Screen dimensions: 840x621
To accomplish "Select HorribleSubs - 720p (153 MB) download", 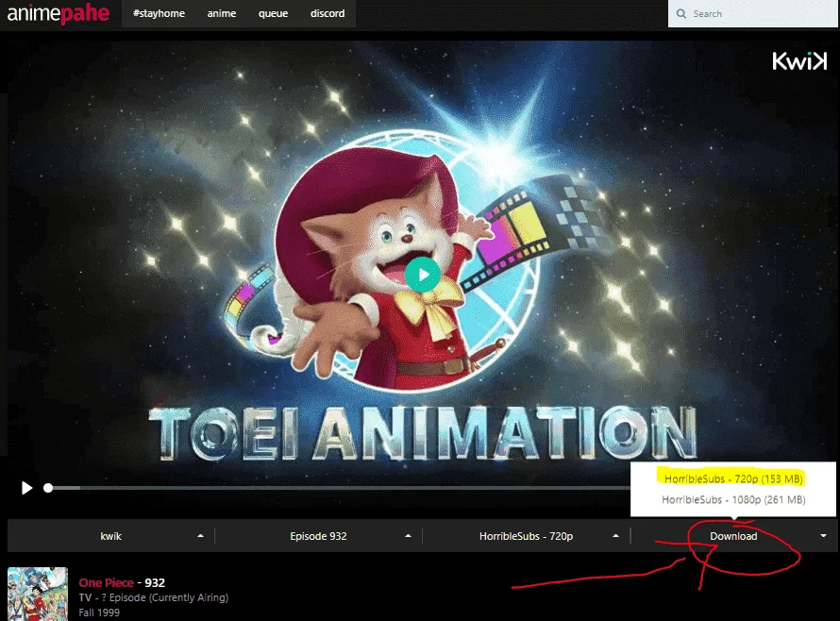I will click(x=732, y=478).
